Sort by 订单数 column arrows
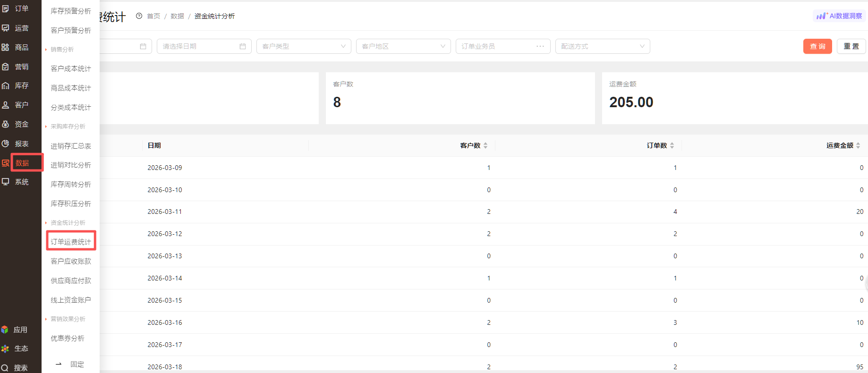 (672, 145)
